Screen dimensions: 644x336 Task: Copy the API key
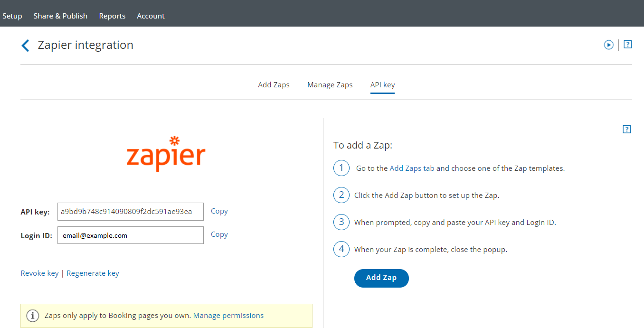[x=219, y=211]
